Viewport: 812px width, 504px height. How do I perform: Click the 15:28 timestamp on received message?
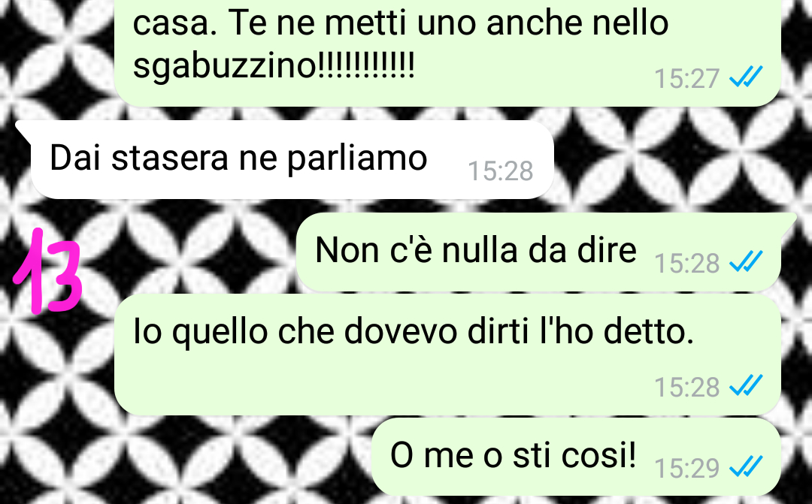coord(500,171)
